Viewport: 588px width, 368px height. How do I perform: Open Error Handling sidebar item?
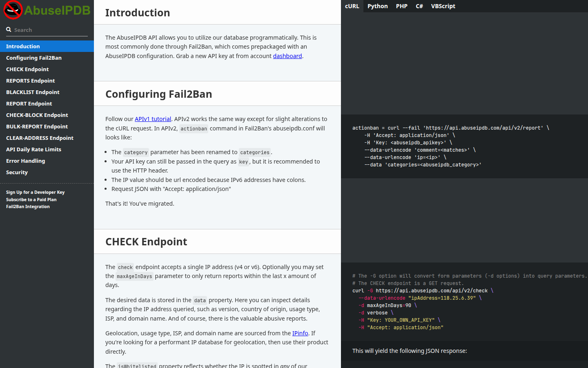tap(47, 161)
